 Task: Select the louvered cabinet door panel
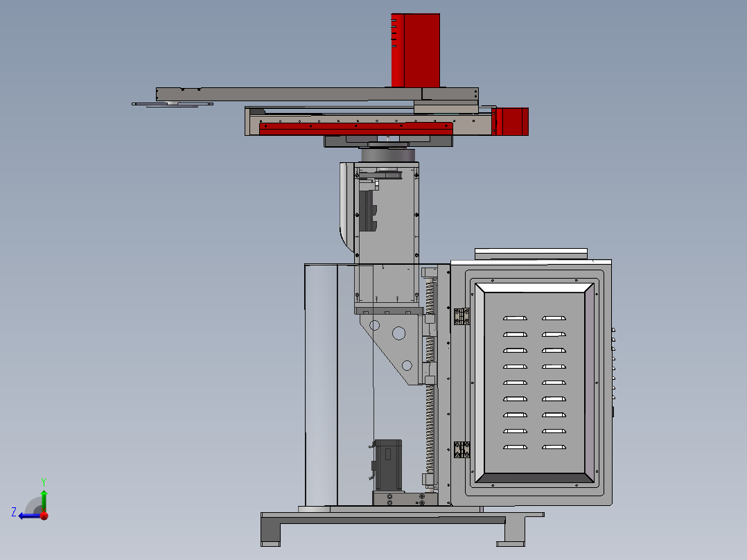click(x=534, y=383)
